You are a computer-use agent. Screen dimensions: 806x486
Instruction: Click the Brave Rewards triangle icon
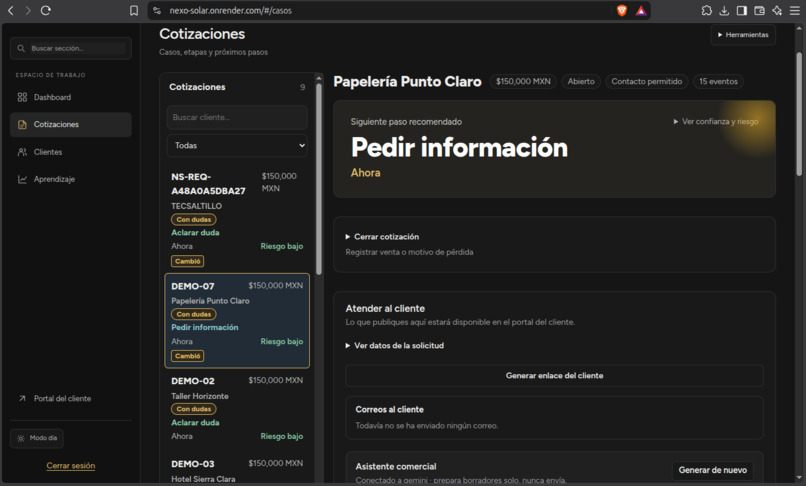point(640,10)
